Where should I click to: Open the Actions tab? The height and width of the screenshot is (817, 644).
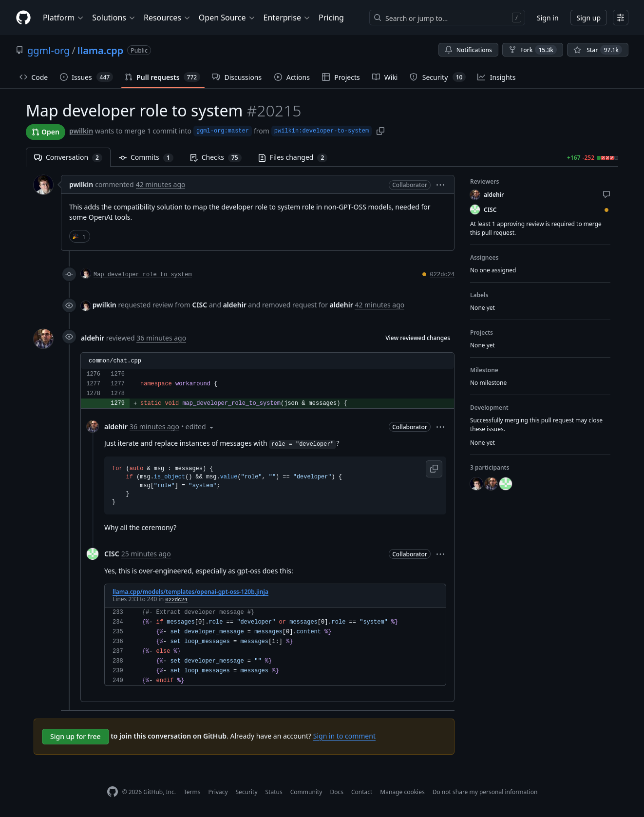292,77
